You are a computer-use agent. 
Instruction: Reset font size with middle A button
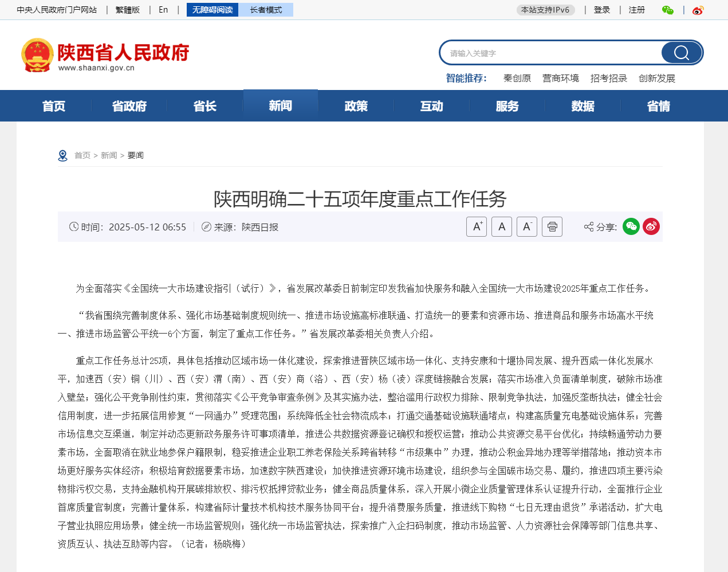click(502, 226)
